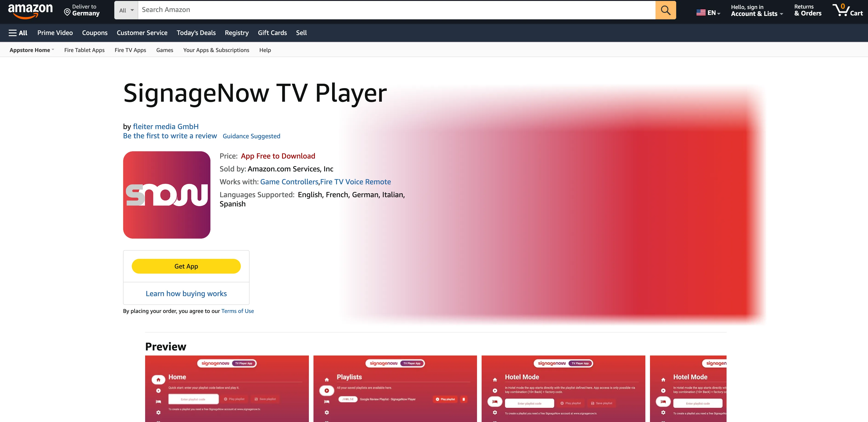The image size is (868, 422).
Task: Open Prime Video in navigation
Action: pos(55,33)
